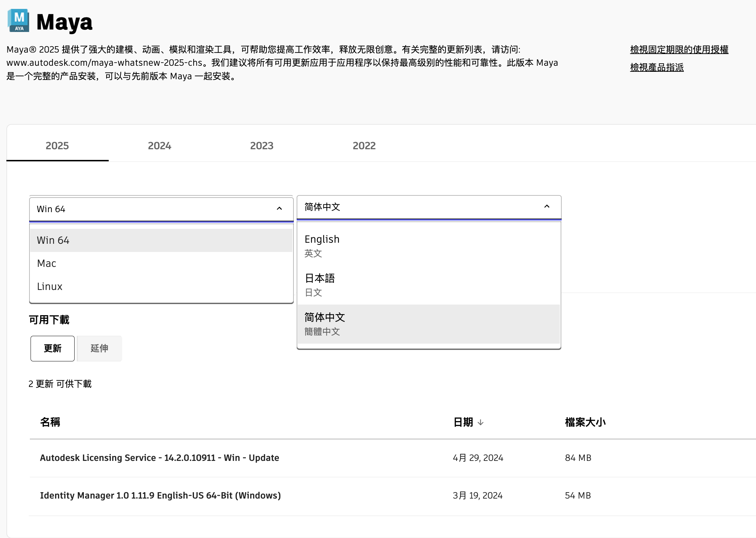Open 檢視固定期限的使用授權 link
The width and height of the screenshot is (756, 538).
click(x=679, y=49)
